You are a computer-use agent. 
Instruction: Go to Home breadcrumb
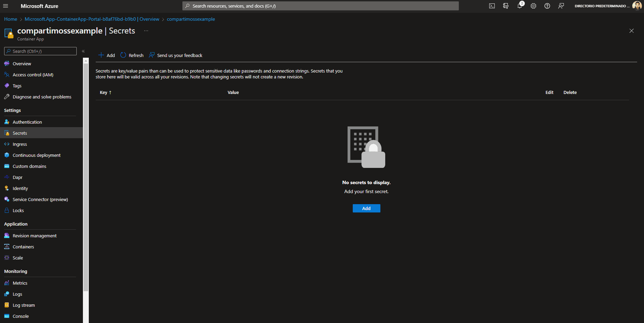click(x=11, y=19)
